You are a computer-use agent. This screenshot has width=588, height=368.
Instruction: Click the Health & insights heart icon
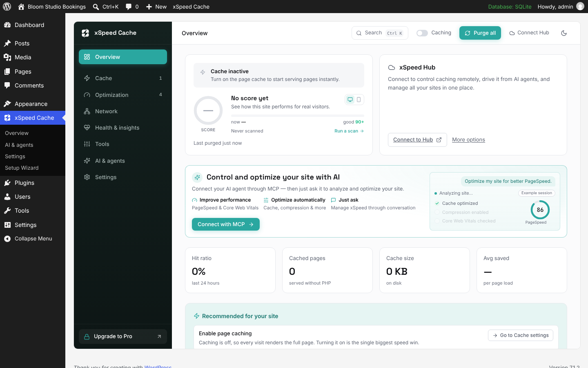click(x=87, y=128)
